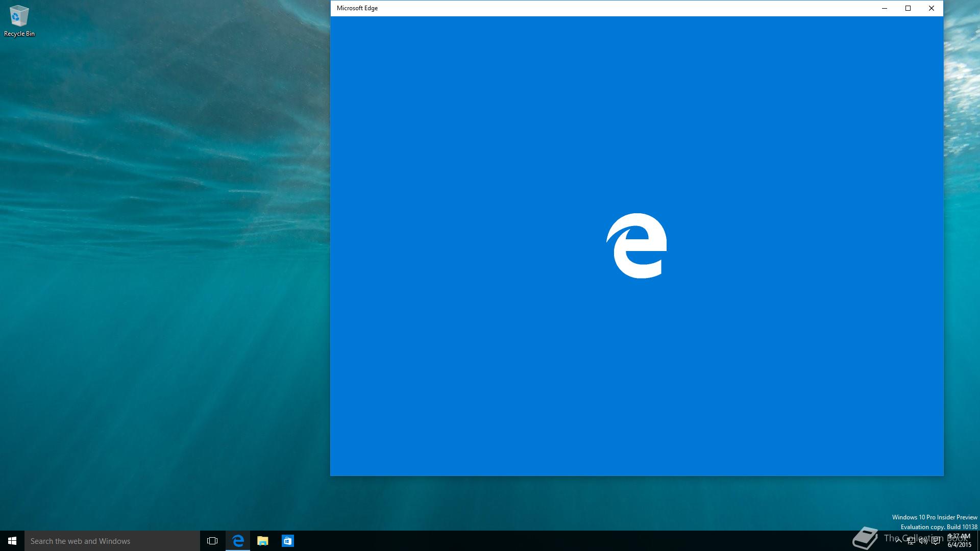Open the Action Center notifications icon
Image resolution: width=980 pixels, height=551 pixels.
pos(936,541)
